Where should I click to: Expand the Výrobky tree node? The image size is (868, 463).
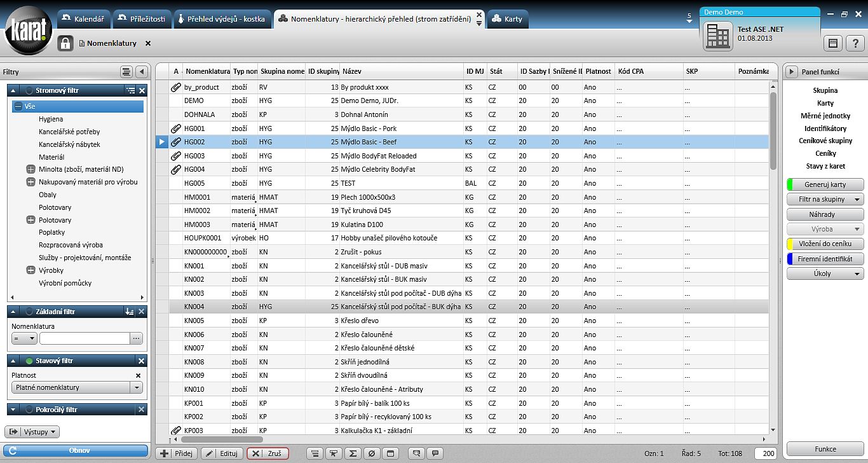pos(30,270)
